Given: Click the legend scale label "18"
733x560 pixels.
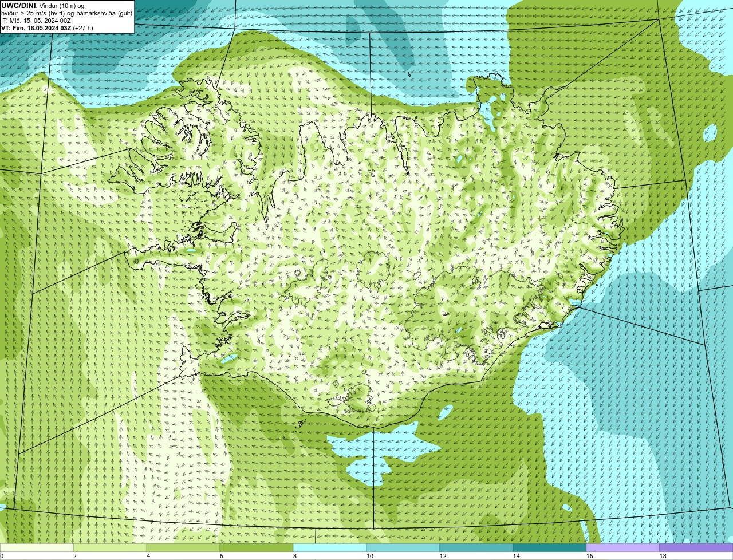Looking at the screenshot, I should [x=663, y=556].
